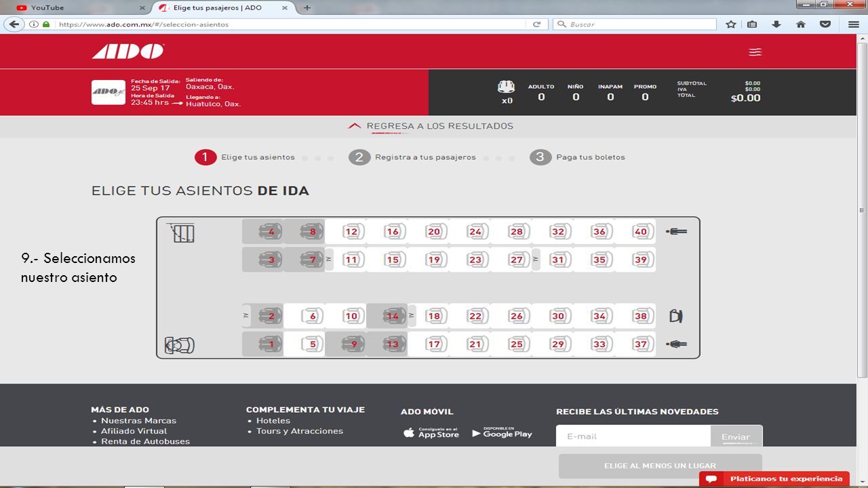The width and height of the screenshot is (868, 488).
Task: Pick seat 36
Action: click(x=599, y=232)
